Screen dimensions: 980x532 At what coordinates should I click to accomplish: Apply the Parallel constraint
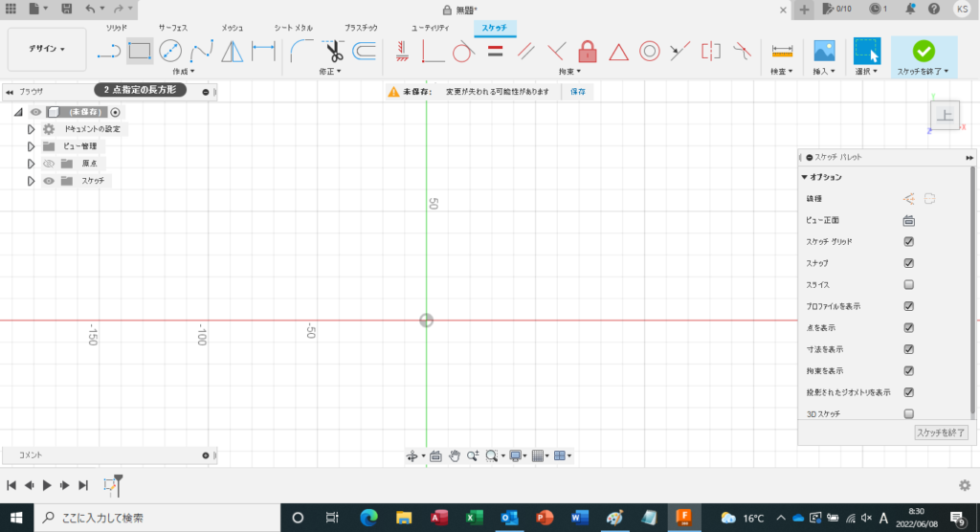(x=525, y=52)
